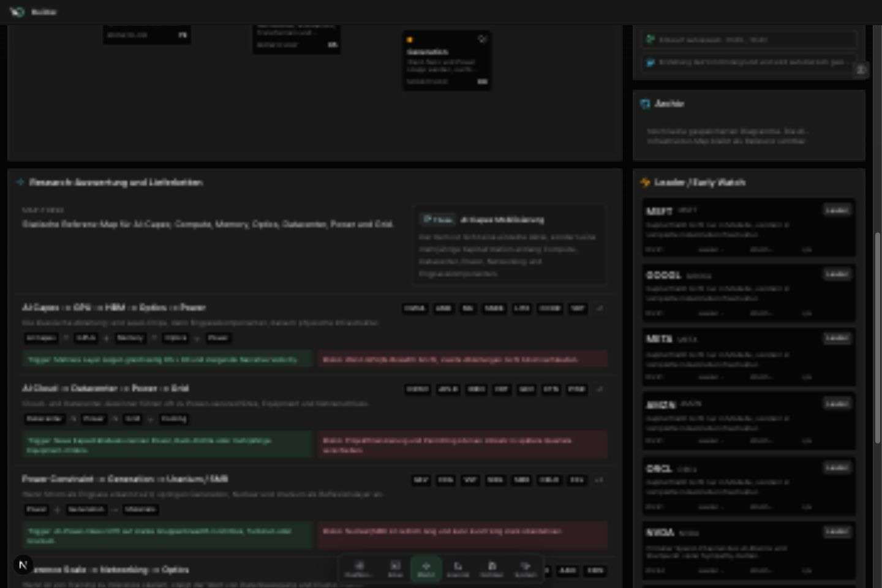
Task: Click the Final badge beside AI-Capex Mobilisierung
Action: coord(437,219)
